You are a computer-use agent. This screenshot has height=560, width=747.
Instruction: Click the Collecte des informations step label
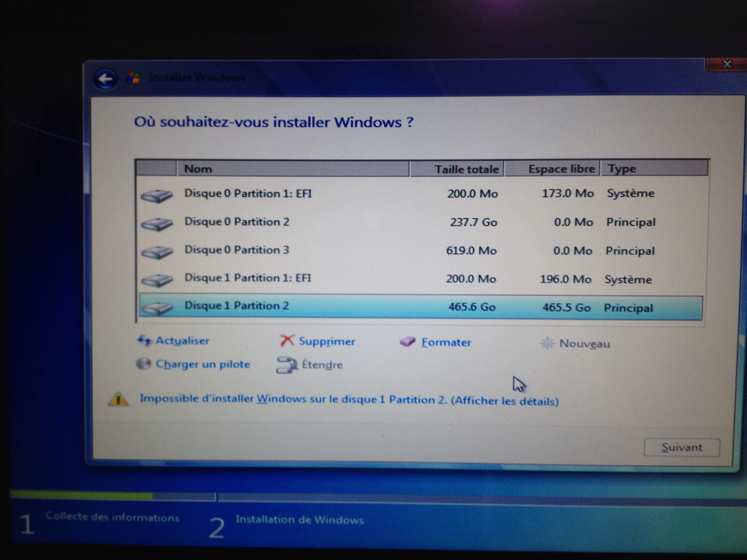coord(112,517)
